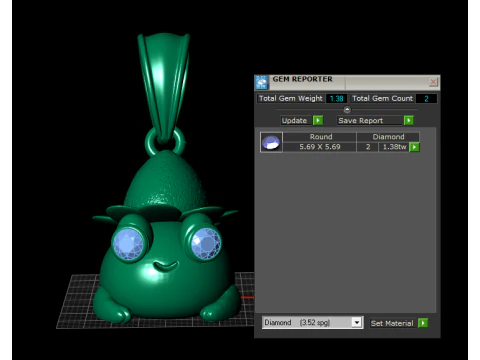The height and width of the screenshot is (360, 480).
Task: Click the Total Gem Count value 2
Action: (x=426, y=99)
